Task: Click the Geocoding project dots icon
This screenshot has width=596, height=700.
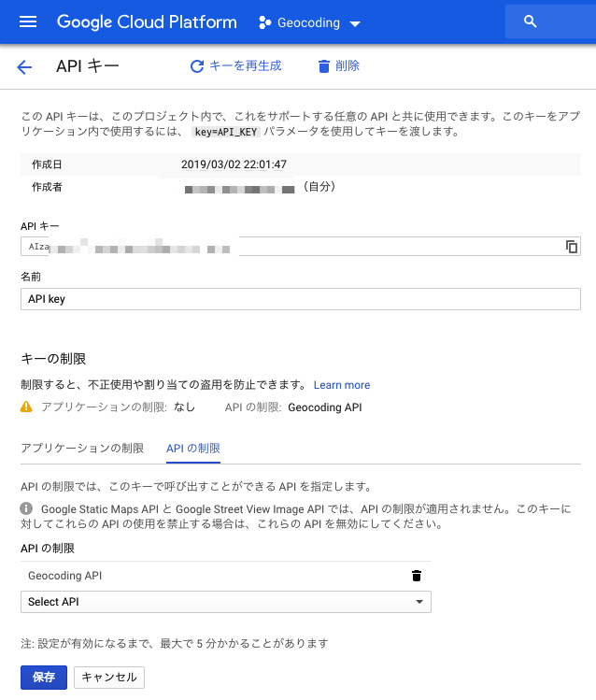Action: [x=264, y=22]
